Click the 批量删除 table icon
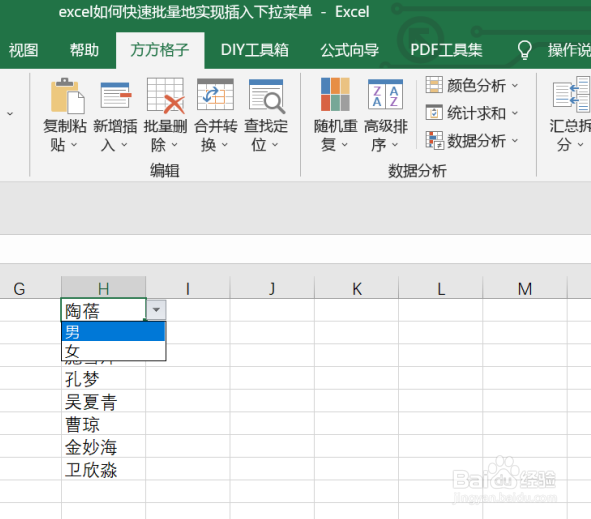This screenshot has width=591, height=519. tap(166, 96)
